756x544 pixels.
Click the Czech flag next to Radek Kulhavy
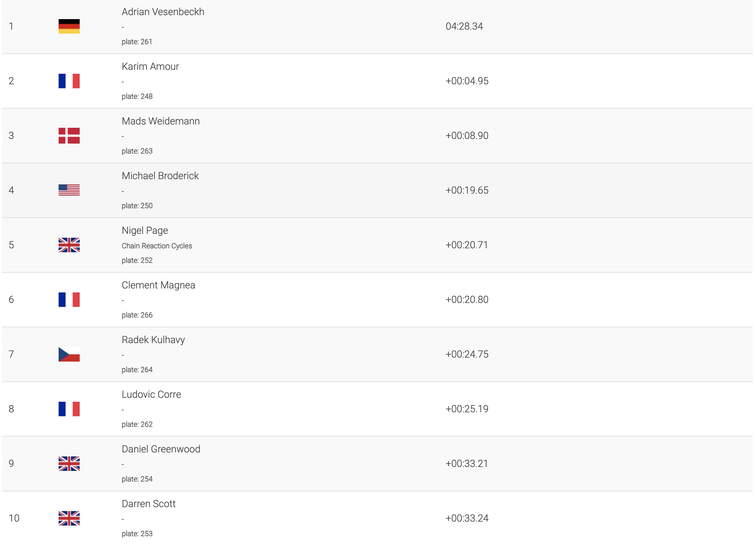tap(69, 354)
